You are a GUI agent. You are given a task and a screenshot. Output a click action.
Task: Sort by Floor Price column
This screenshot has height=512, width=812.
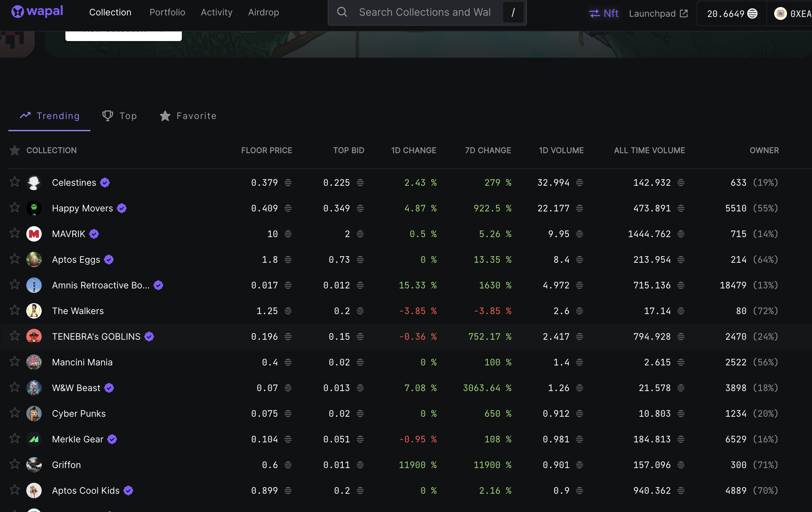tap(266, 150)
